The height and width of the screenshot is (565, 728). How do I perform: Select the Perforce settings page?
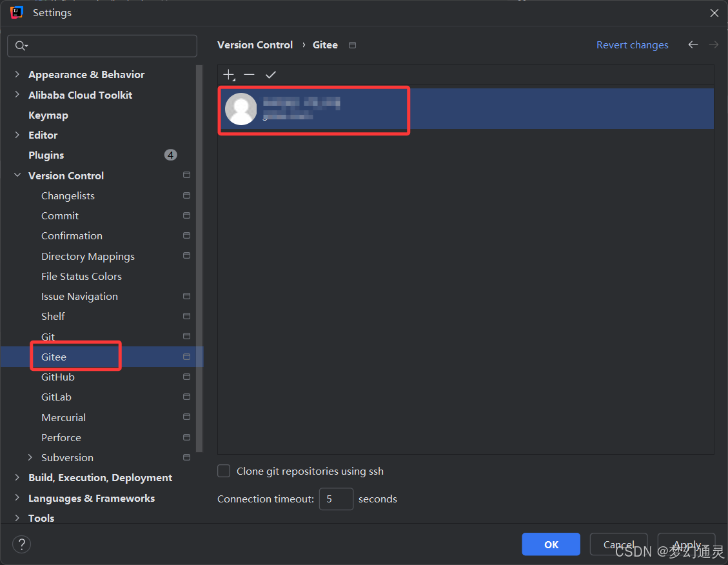[61, 438]
